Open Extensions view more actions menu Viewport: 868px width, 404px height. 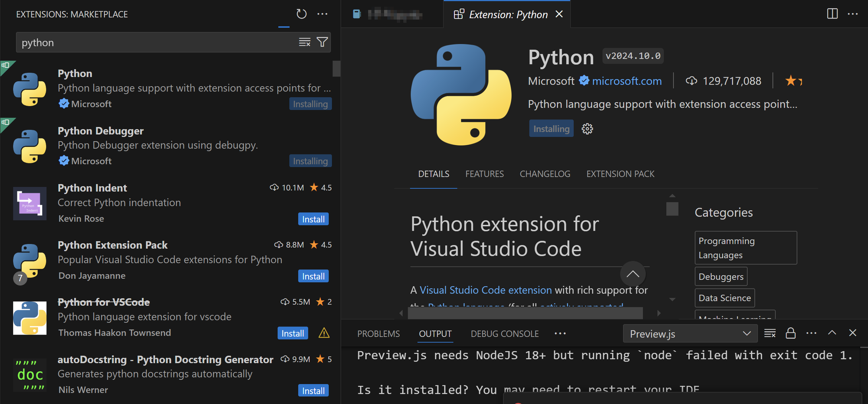tap(322, 14)
